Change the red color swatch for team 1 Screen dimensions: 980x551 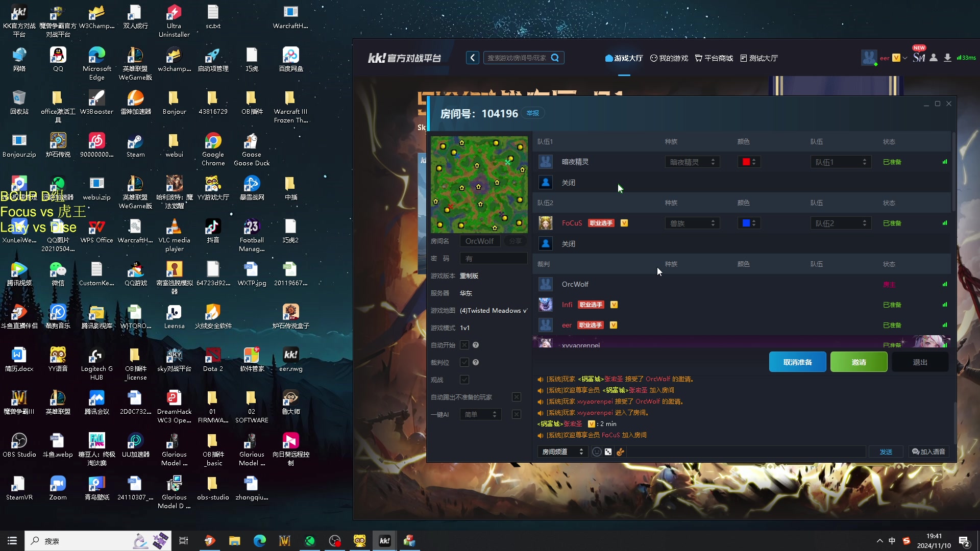(x=749, y=162)
